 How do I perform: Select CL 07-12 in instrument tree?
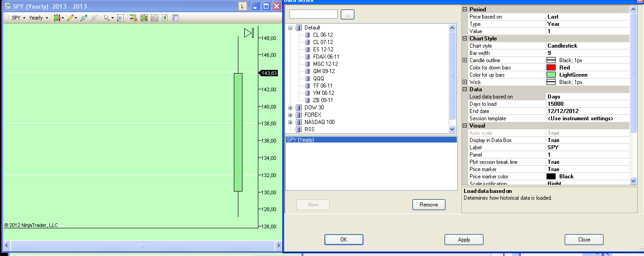(323, 42)
